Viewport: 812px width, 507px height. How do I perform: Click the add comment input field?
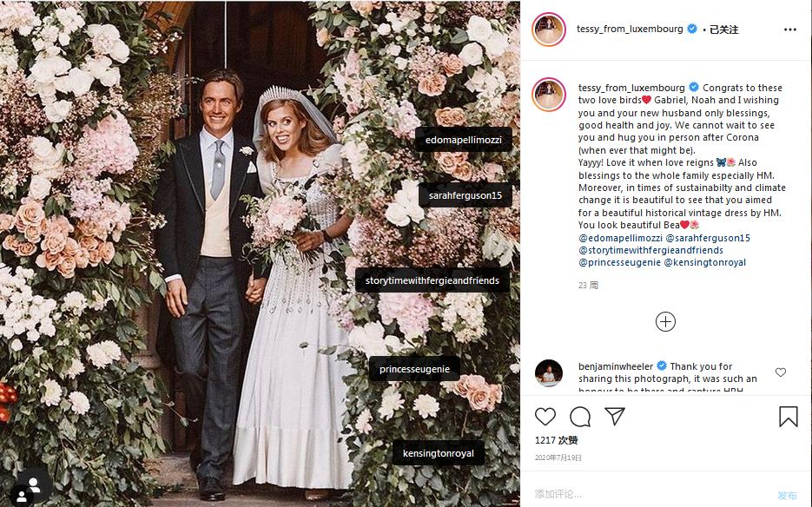[x=643, y=494]
